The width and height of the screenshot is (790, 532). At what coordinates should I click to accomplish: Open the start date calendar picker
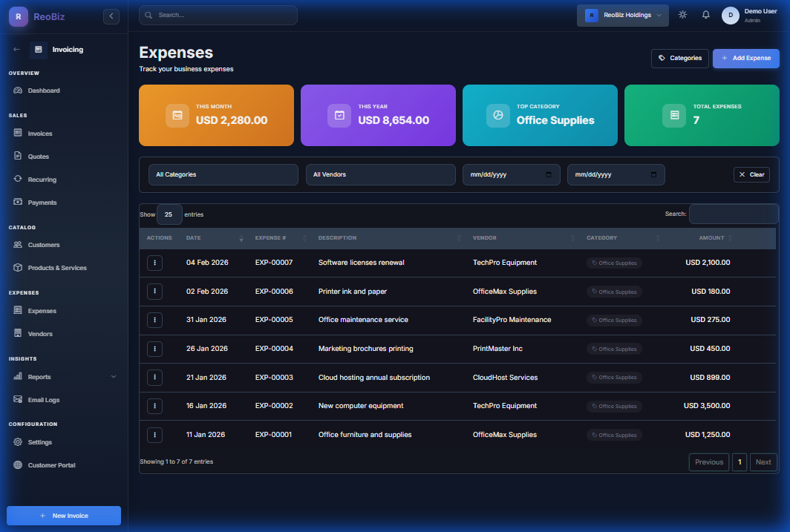[x=549, y=174]
